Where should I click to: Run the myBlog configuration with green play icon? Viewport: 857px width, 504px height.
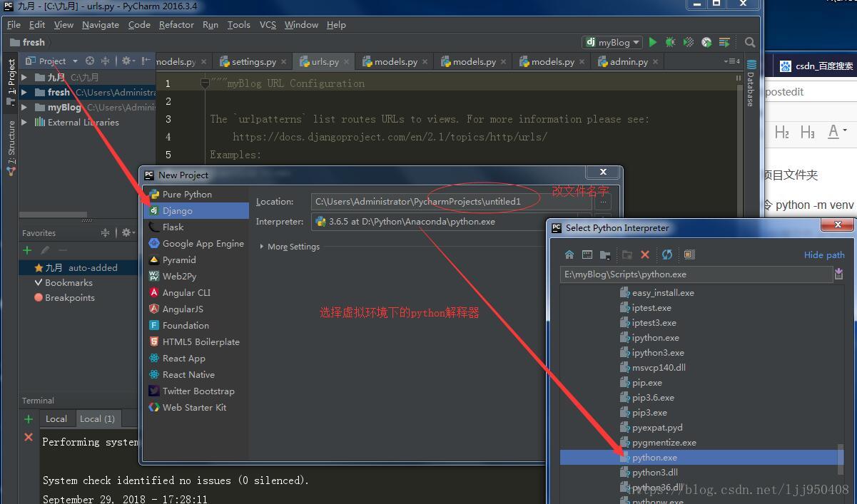tap(652, 42)
